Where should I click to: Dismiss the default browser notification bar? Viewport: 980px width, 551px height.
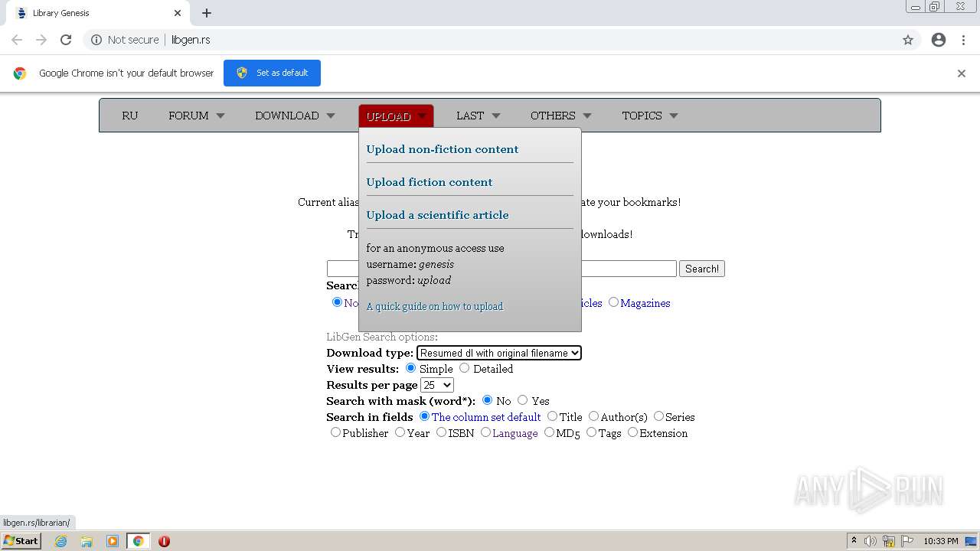coord(962,73)
